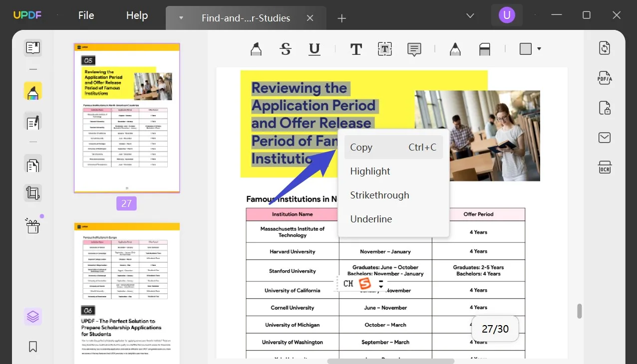Choose Copy from the context menu
The height and width of the screenshot is (364, 637).
tap(393, 147)
